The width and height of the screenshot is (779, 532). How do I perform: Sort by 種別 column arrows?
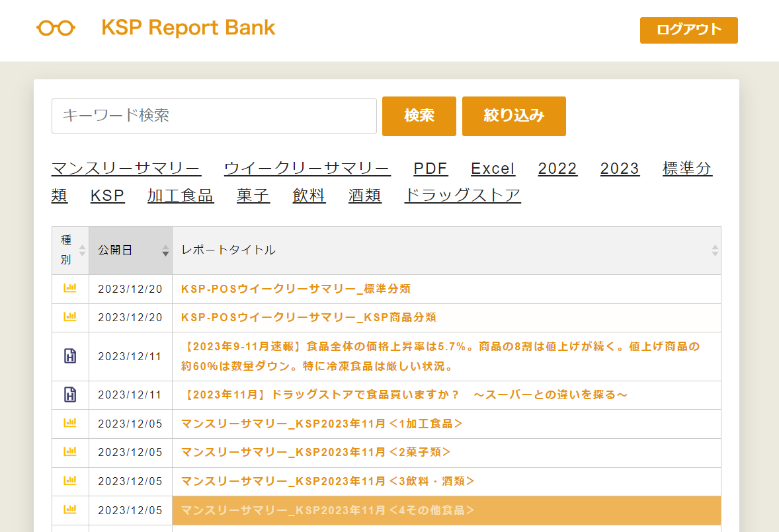[x=83, y=250]
